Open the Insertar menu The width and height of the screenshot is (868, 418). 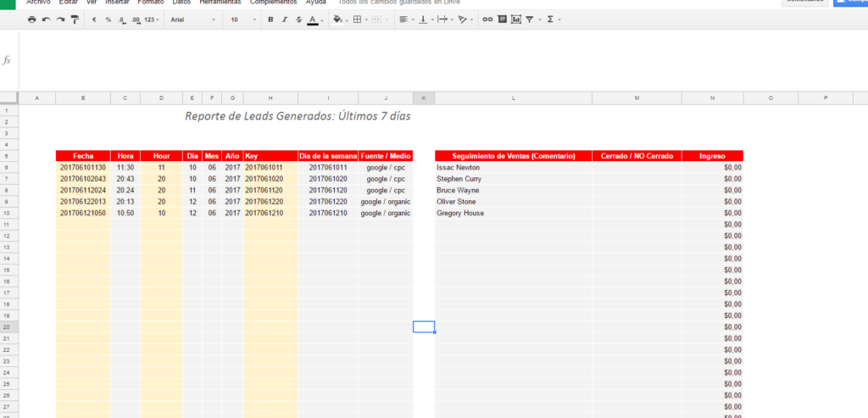click(x=117, y=3)
